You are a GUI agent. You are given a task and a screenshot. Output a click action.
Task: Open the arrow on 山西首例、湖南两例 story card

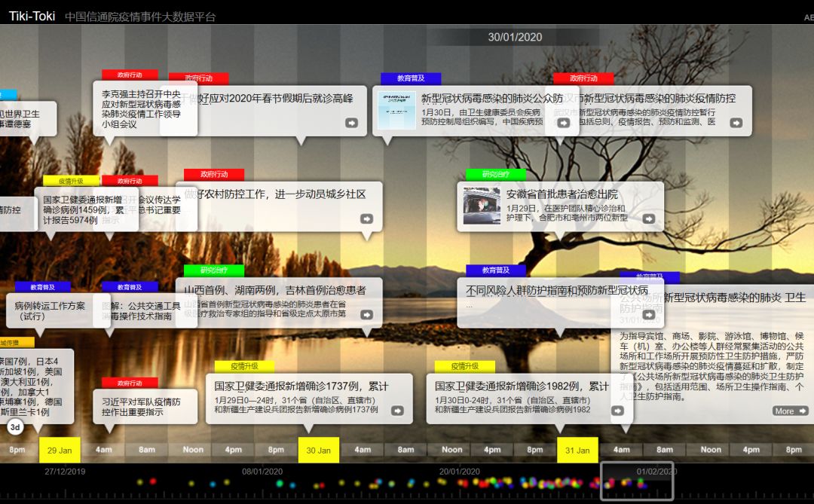coord(367,314)
